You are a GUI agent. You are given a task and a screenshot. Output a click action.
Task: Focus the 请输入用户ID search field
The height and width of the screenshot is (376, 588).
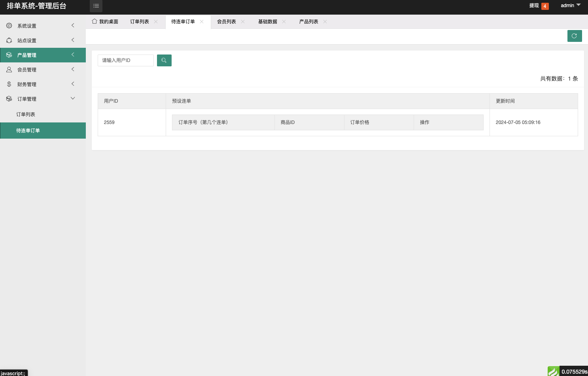pos(126,60)
